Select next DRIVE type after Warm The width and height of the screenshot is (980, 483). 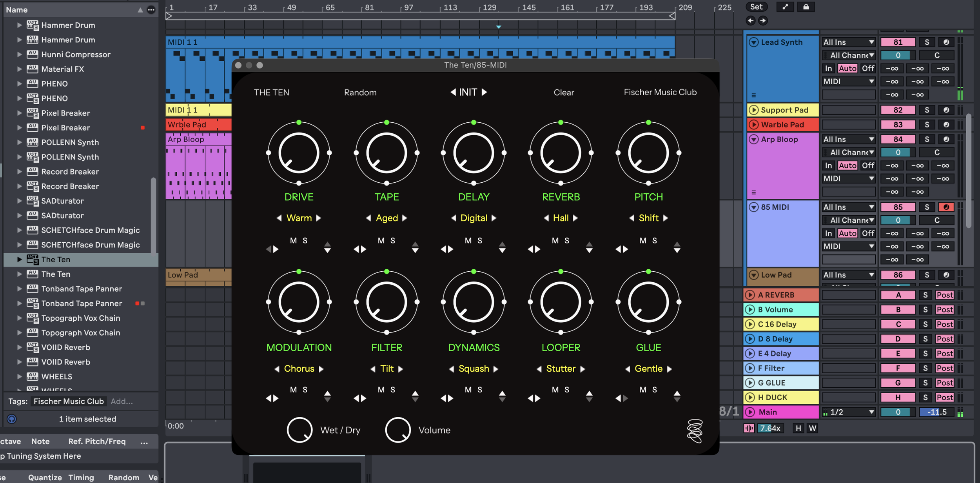319,218
